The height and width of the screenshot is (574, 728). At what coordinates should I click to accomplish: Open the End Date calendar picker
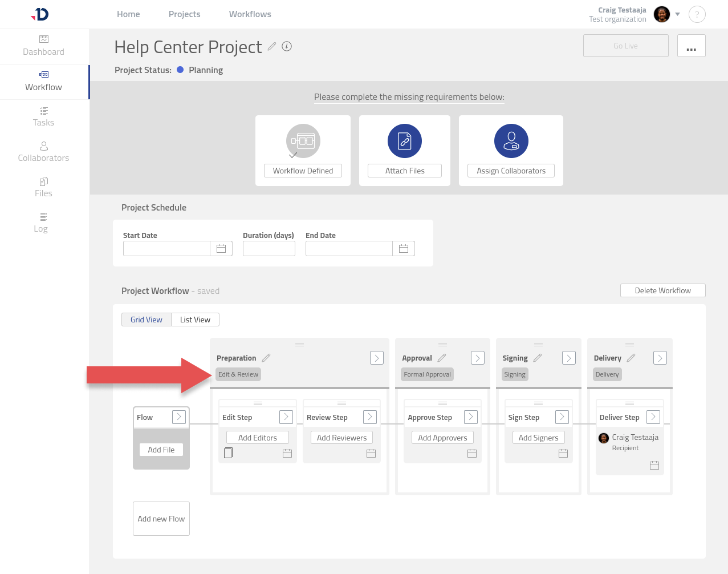click(x=404, y=248)
